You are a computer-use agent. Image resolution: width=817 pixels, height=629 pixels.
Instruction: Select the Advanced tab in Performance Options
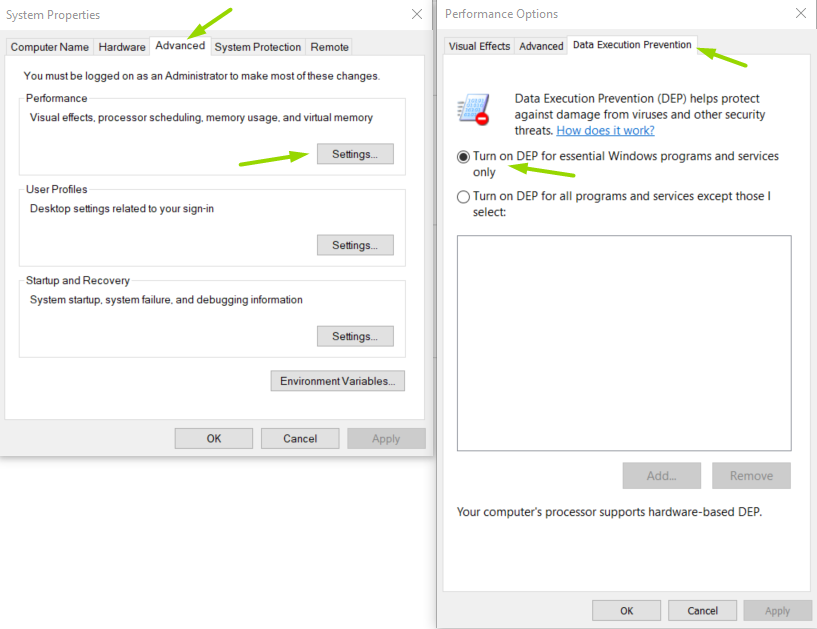(541, 46)
